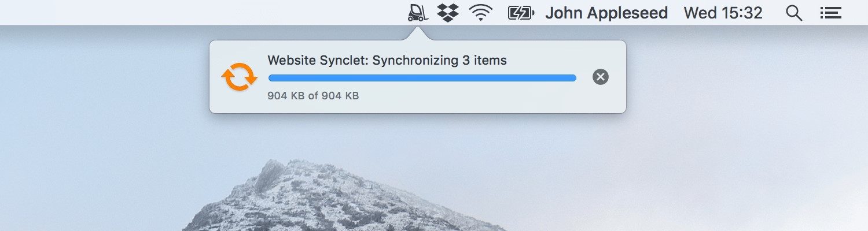Screen dimensions: 868x231
Task: Open the ForkLift menu bar icon
Action: click(x=418, y=13)
